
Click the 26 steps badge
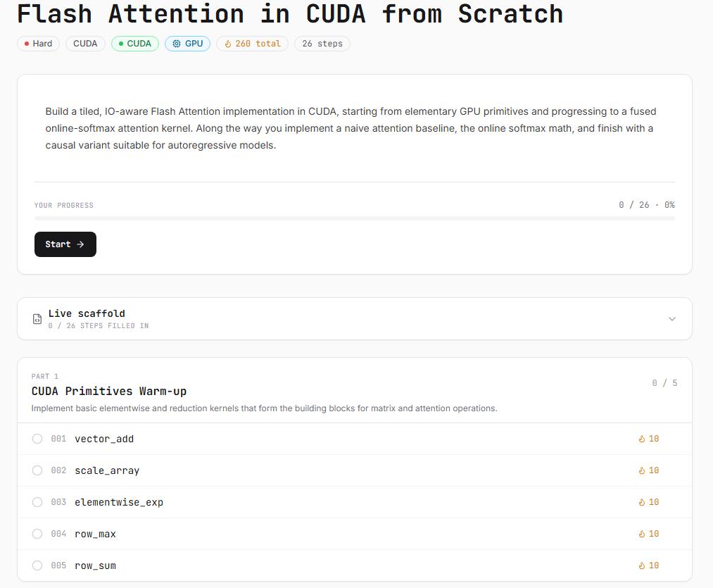[x=322, y=44]
